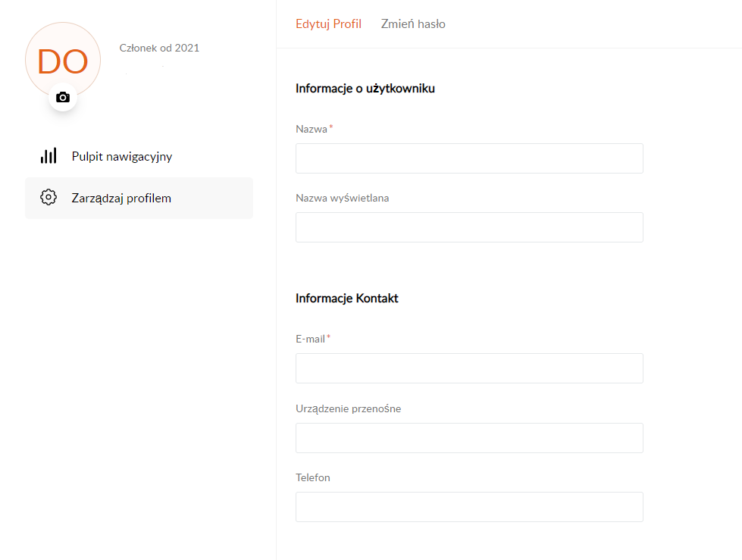Click the Urządzenie przenośne input field
Viewport: 742px width, 560px height.
tap(469, 438)
